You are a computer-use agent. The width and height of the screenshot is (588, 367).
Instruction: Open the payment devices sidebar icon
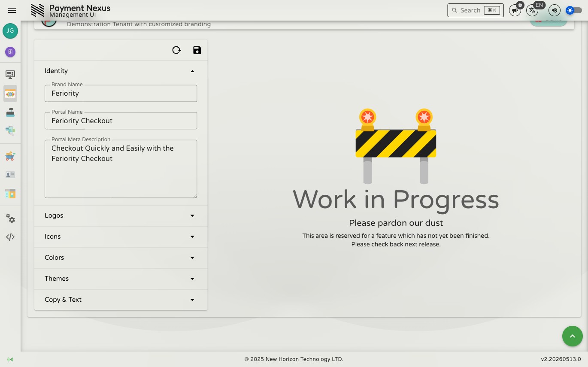pos(10,130)
